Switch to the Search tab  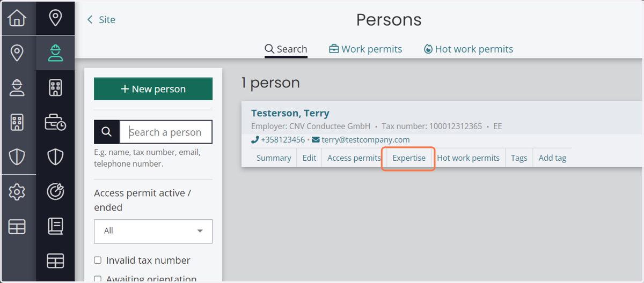tap(286, 49)
